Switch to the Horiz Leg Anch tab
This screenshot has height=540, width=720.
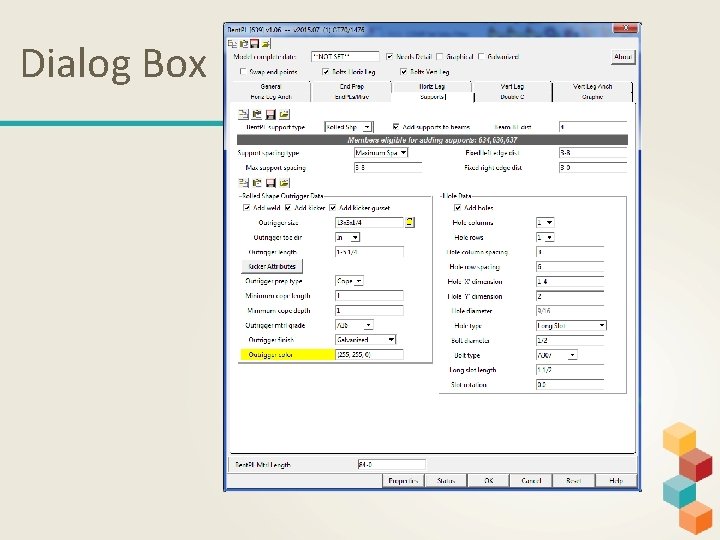click(271, 97)
